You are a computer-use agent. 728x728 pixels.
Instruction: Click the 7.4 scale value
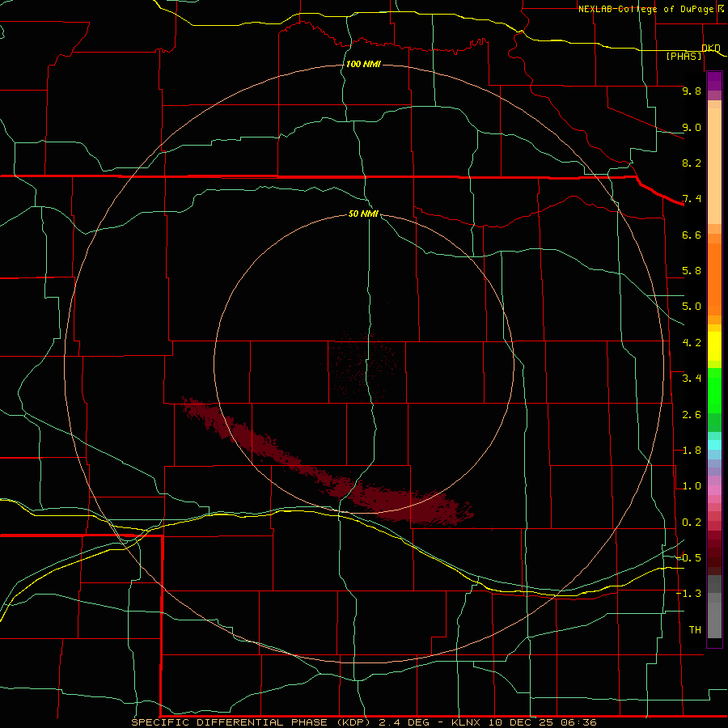point(692,199)
